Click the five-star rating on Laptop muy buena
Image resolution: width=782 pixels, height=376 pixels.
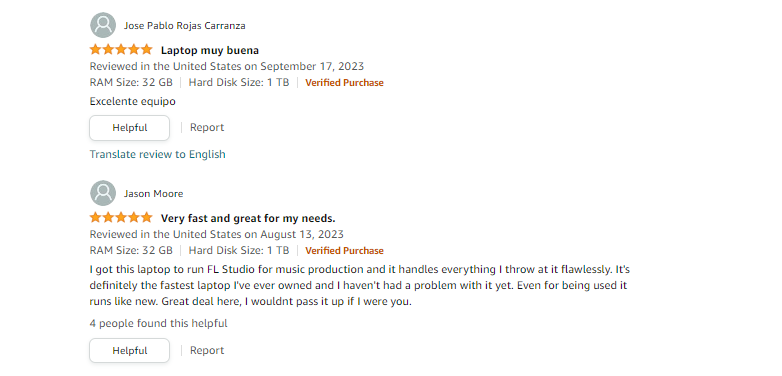click(x=121, y=50)
